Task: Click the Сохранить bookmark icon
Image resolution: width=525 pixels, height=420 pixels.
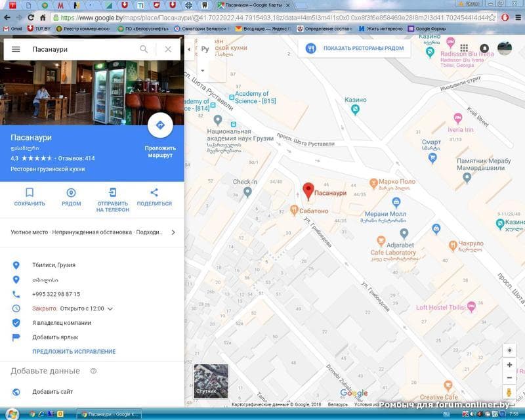Action: pos(30,192)
